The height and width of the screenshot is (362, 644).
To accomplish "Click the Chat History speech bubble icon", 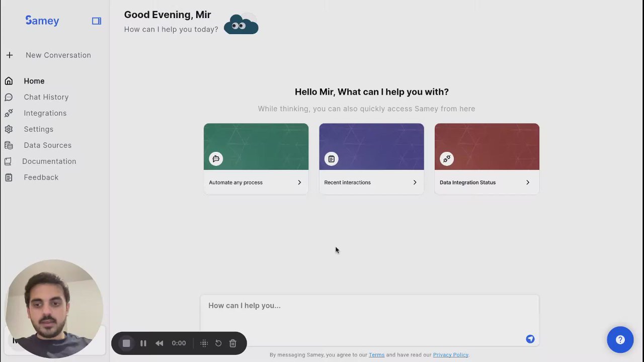I will [9, 97].
